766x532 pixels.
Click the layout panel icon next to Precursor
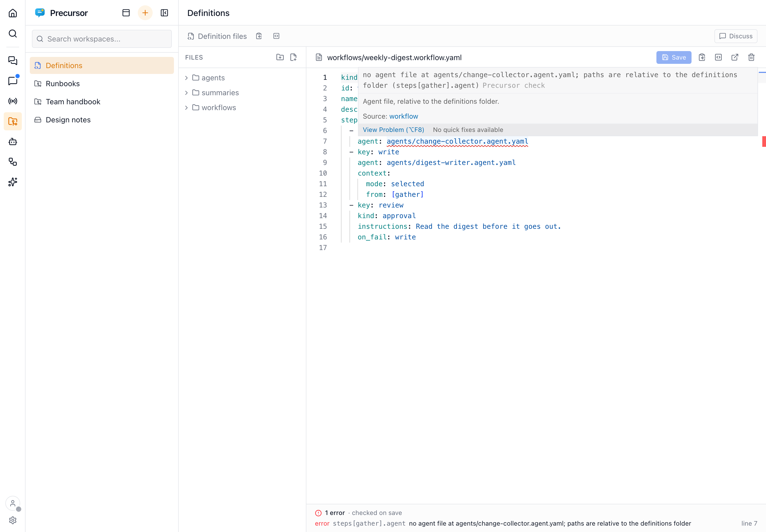126,13
